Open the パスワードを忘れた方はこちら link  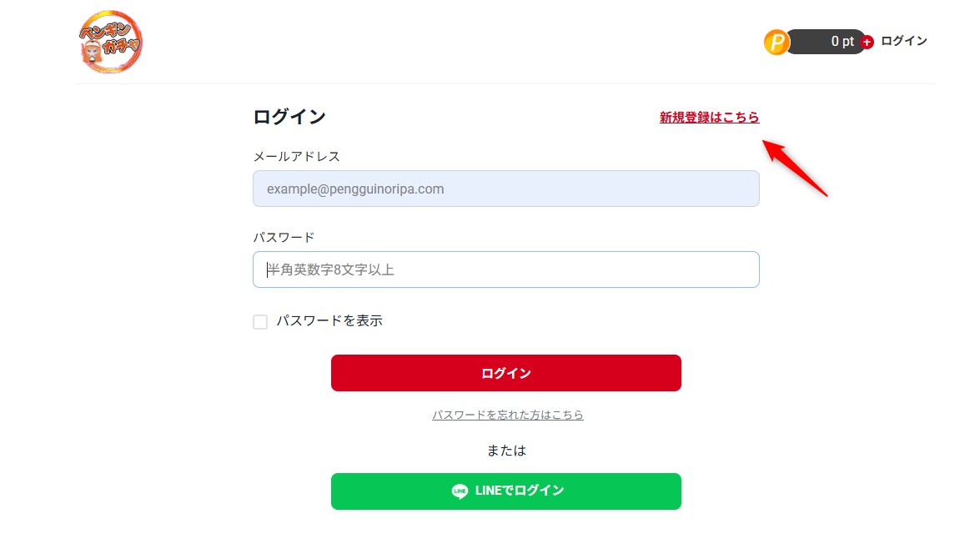[x=507, y=415]
